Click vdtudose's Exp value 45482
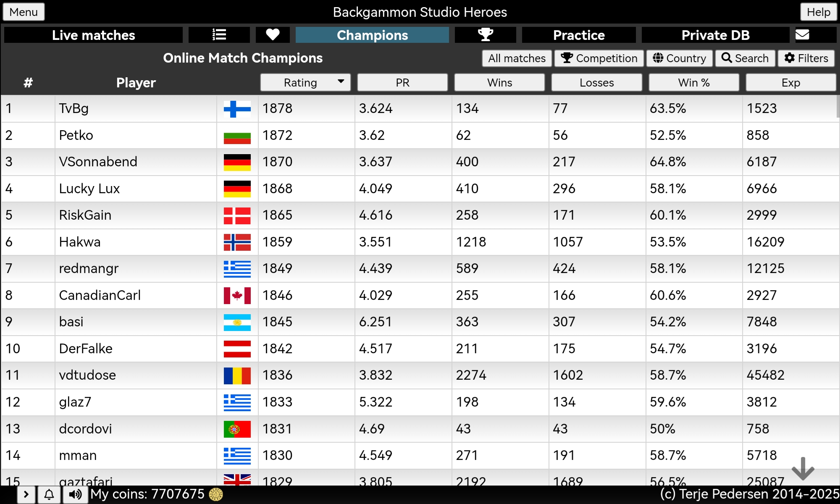The image size is (840, 504). (766, 375)
